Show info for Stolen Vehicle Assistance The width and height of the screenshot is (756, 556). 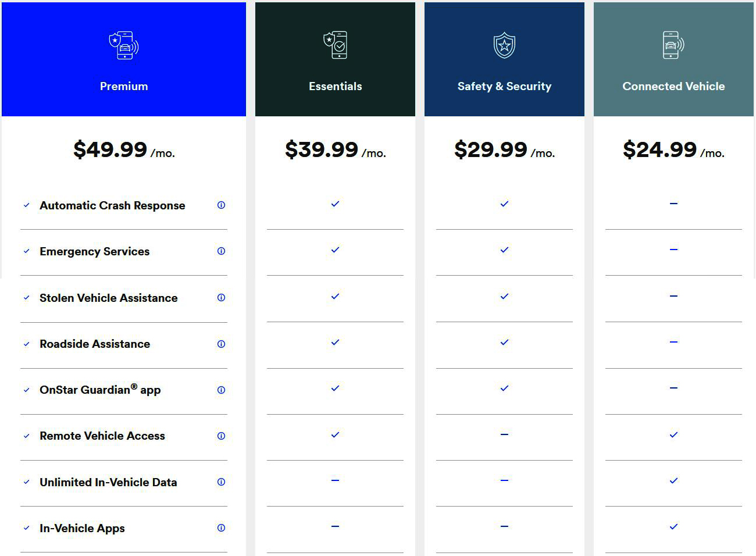pyautogui.click(x=221, y=298)
